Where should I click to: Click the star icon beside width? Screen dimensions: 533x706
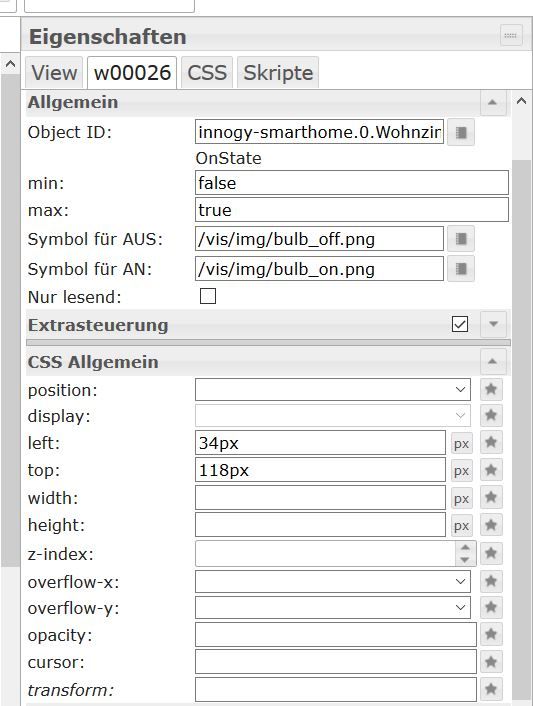click(x=491, y=498)
